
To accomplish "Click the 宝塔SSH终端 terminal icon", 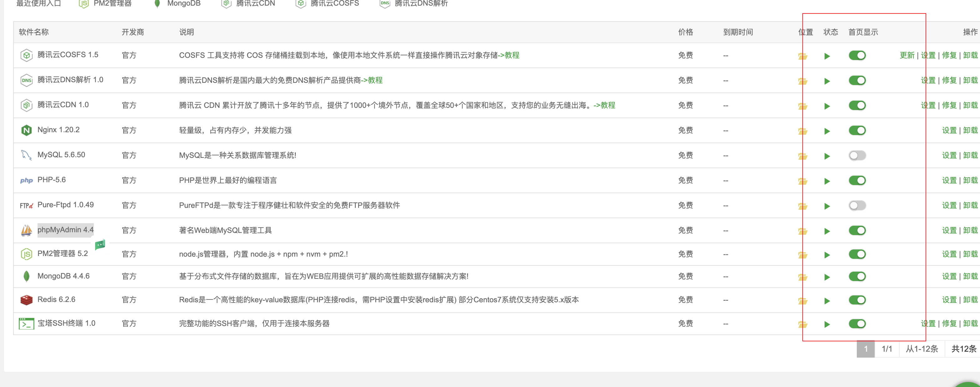I will tap(26, 324).
